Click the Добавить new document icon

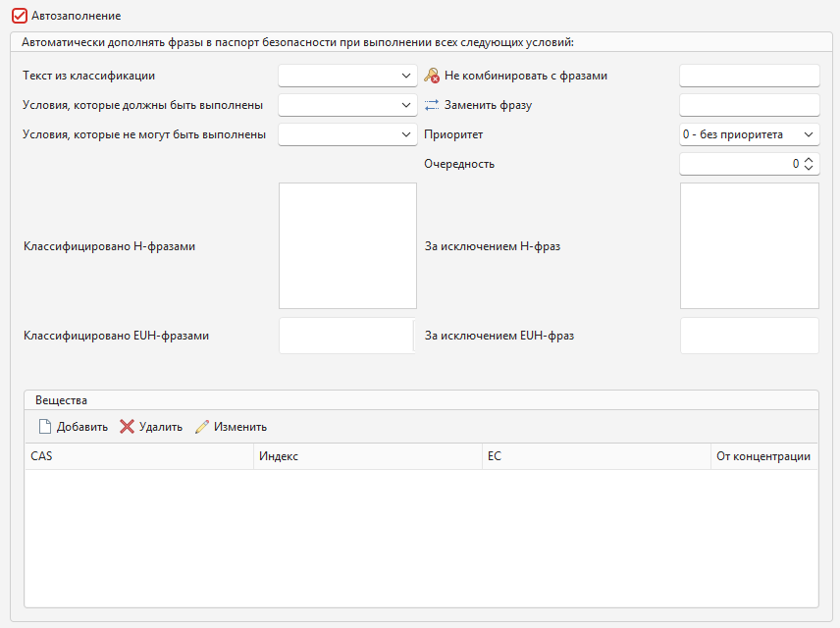45,427
